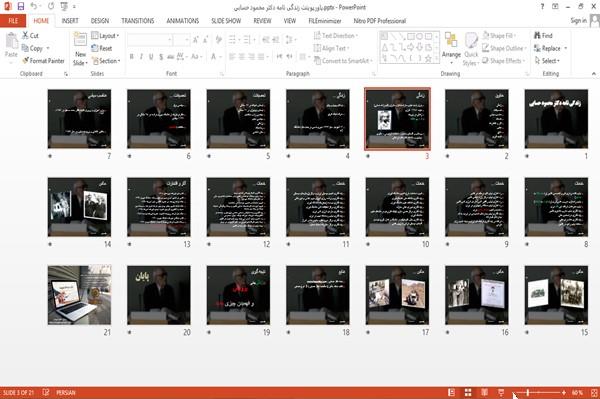Toggle text Shadow formatting
The image size is (600, 399).
[161, 57]
